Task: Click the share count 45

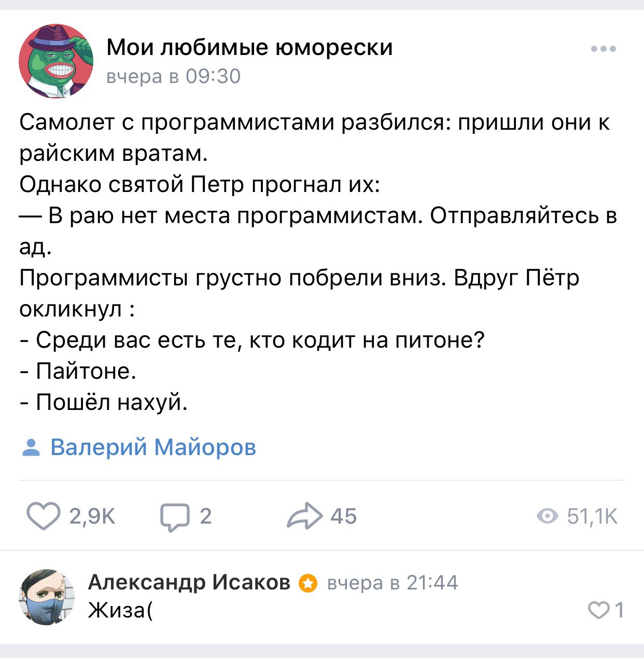Action: 343,516
